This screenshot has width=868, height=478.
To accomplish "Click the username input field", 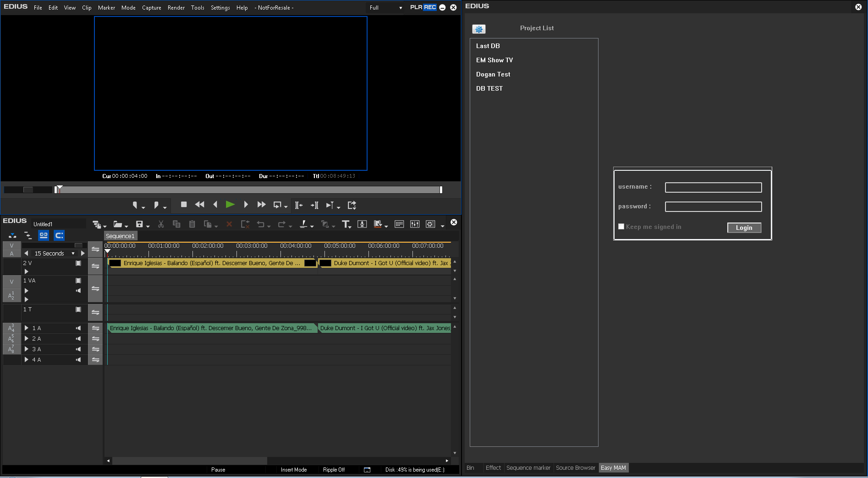I will click(x=714, y=187).
